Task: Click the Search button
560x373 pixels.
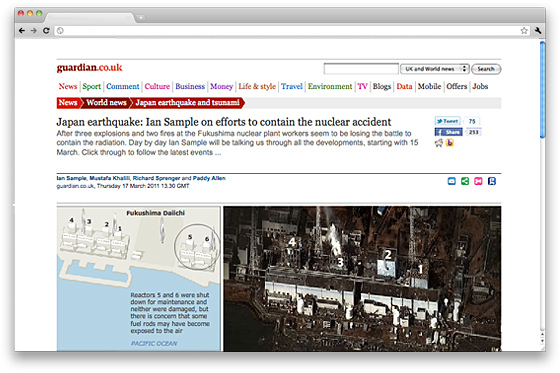Action: coord(486,69)
